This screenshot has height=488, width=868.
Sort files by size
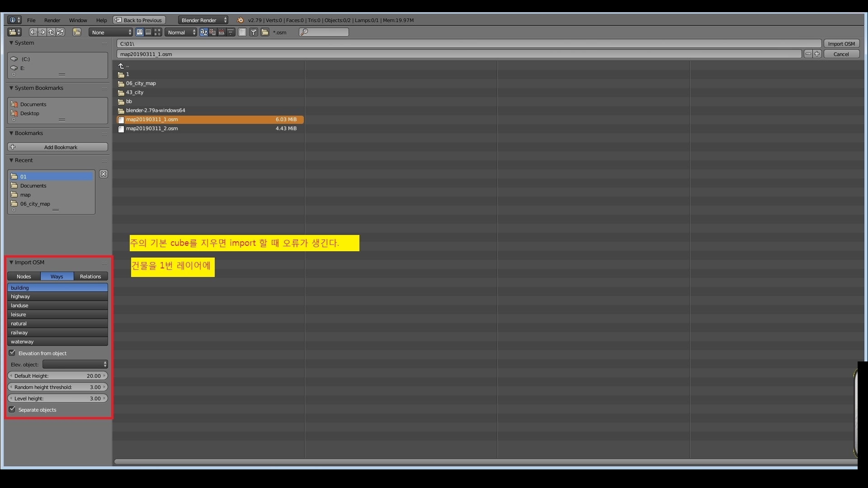pos(231,32)
